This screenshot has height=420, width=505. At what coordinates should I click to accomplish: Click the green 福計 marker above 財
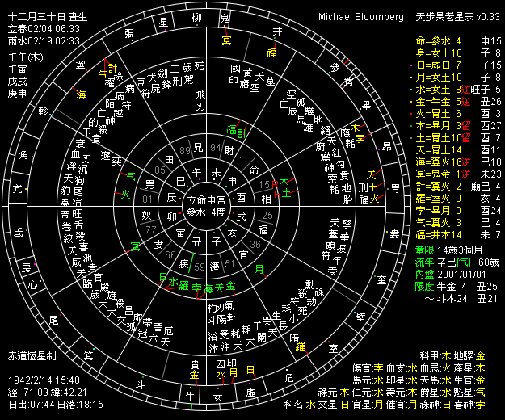[x=234, y=131]
